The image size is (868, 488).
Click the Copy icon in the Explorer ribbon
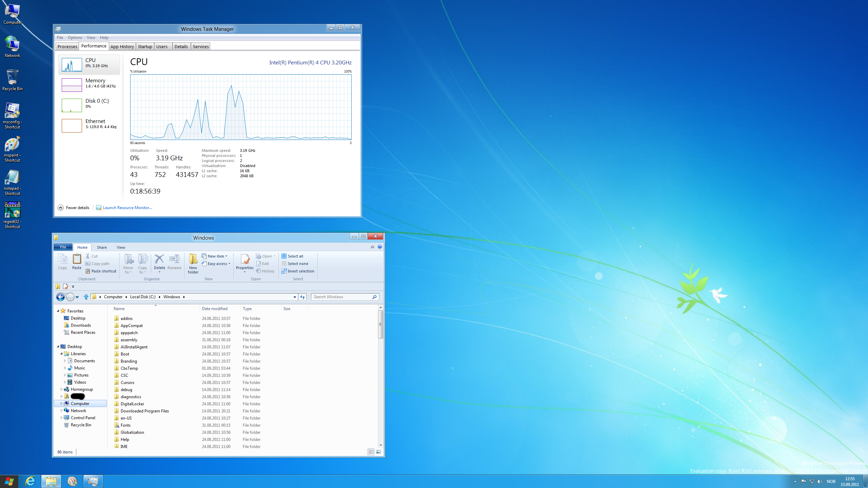coord(62,262)
